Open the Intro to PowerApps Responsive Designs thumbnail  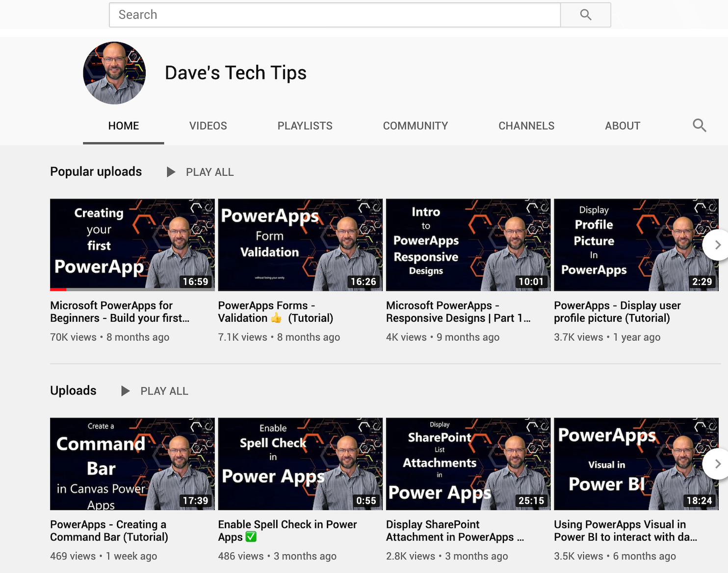(468, 245)
